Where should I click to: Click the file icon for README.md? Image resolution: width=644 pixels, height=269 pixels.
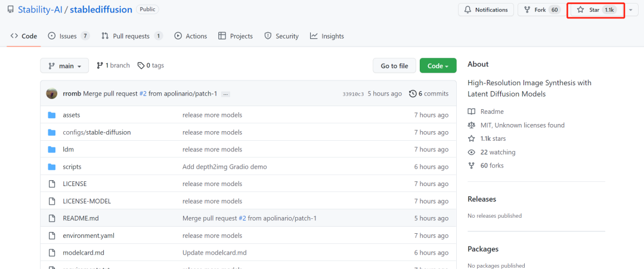pos(52,218)
